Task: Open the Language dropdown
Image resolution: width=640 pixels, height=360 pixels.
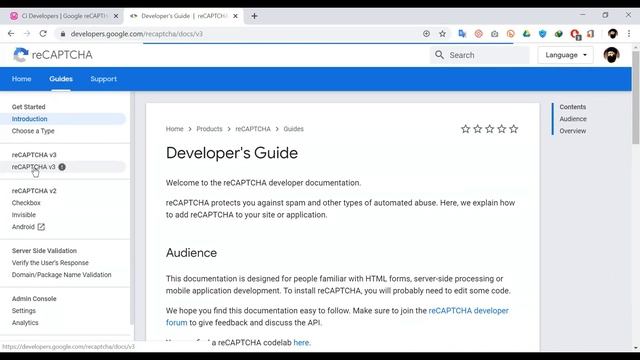Action: (565, 55)
